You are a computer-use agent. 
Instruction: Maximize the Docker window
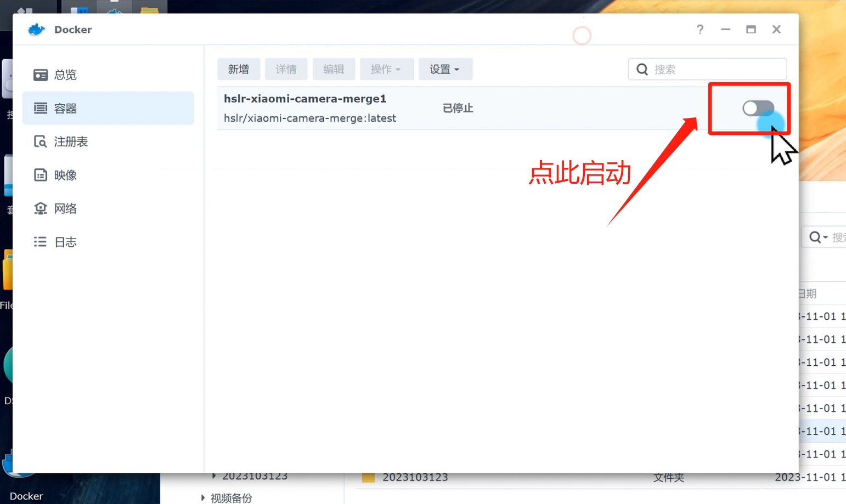(x=751, y=30)
